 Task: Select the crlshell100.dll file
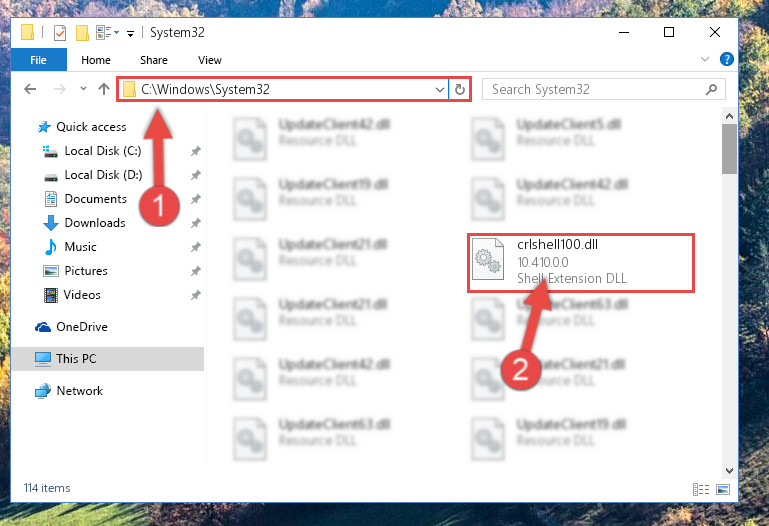[581, 263]
